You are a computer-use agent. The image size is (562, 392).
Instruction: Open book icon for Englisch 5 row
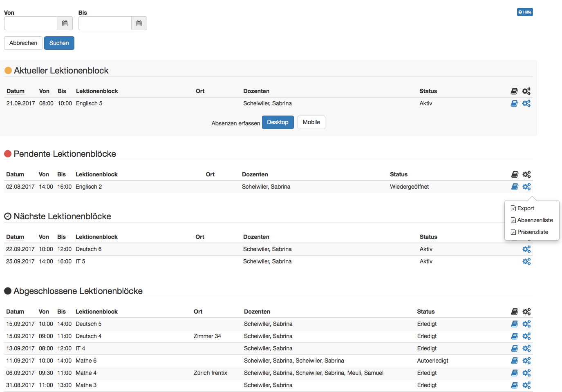click(x=514, y=104)
